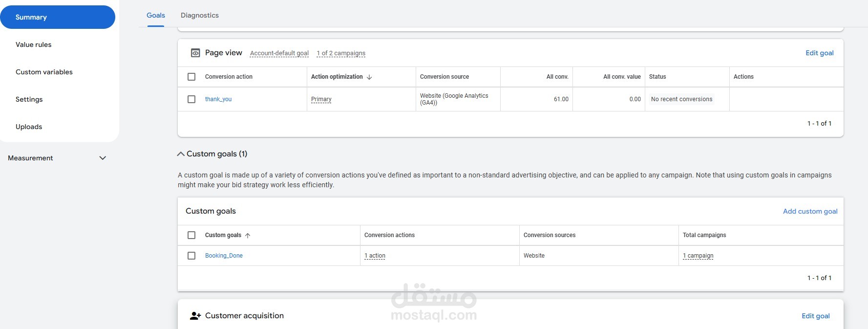Check the Booking_Done custom goal checkbox
Screen dimensions: 868x329
(191, 256)
